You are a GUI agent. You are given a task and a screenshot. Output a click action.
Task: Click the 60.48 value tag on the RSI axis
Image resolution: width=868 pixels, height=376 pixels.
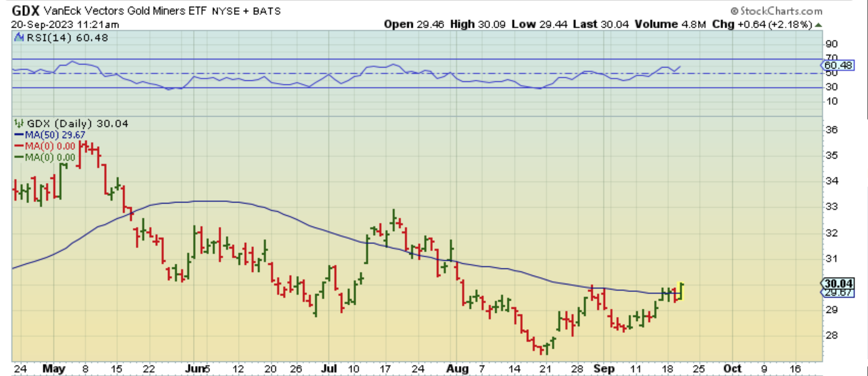[x=838, y=65]
